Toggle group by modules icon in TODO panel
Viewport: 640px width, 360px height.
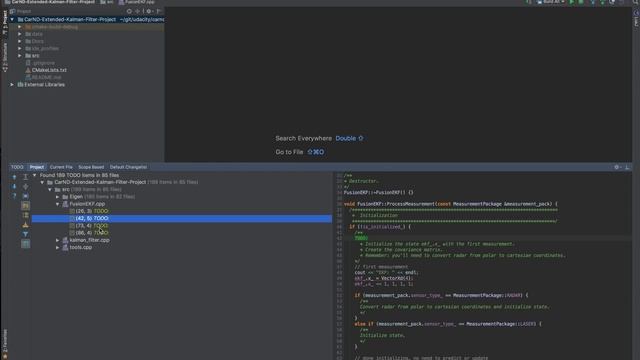tap(25, 206)
